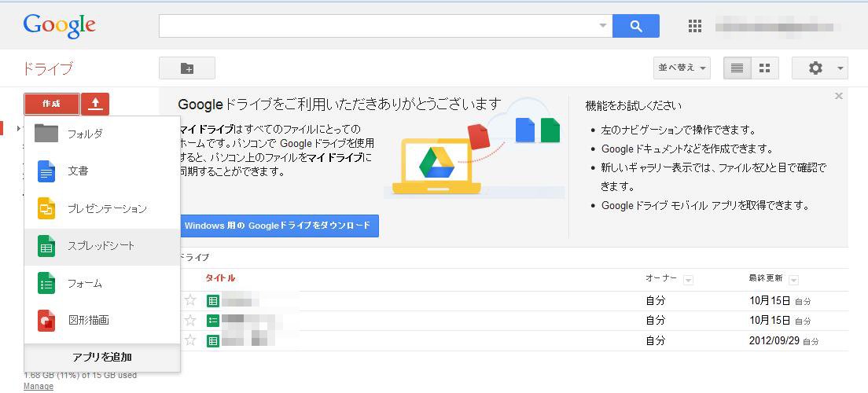
Task: Click the green form icon in menu
Action: click(46, 284)
